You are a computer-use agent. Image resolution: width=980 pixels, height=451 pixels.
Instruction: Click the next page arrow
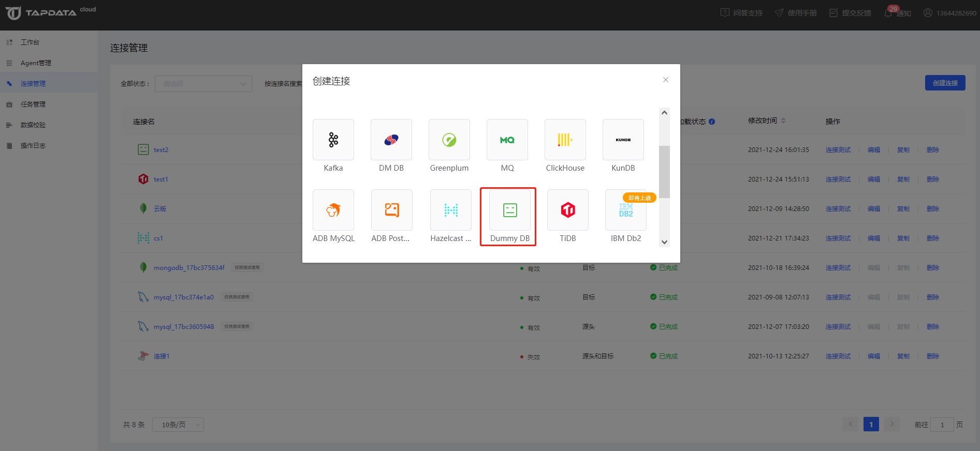(891, 425)
